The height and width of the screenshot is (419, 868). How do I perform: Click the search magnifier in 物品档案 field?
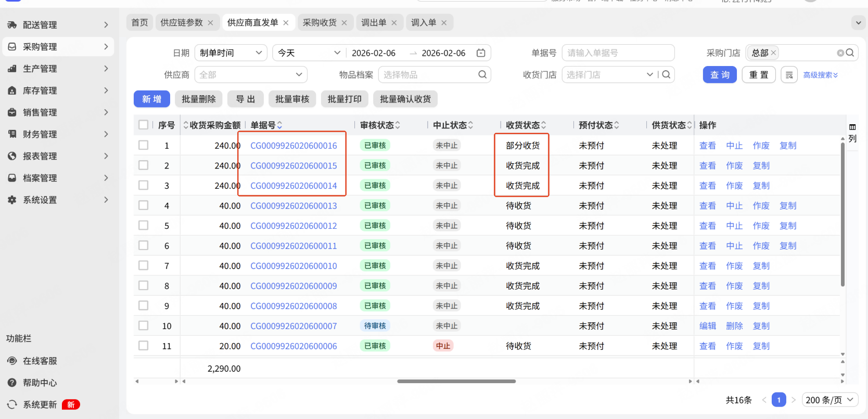pos(482,75)
